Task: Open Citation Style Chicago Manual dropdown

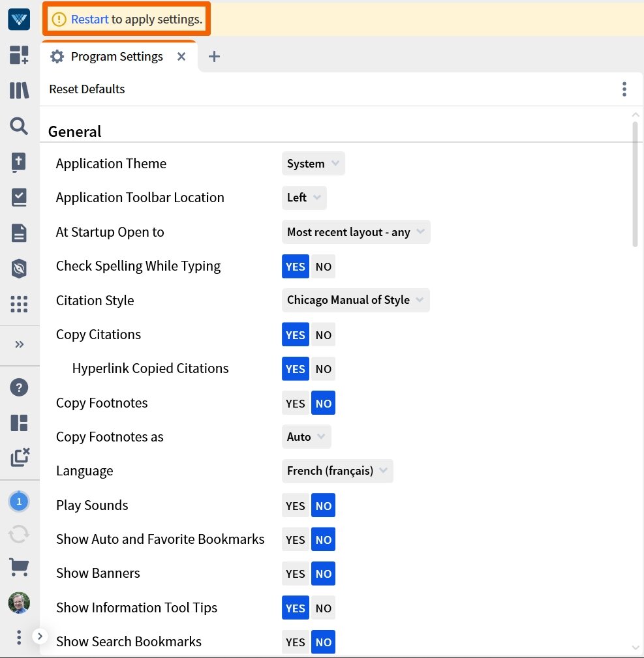Action: pos(356,300)
